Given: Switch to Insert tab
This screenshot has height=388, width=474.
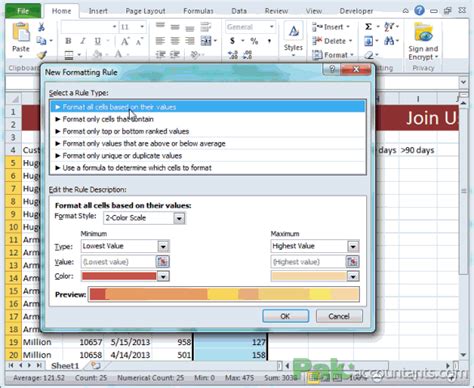Looking at the screenshot, I should pyautogui.click(x=98, y=11).
